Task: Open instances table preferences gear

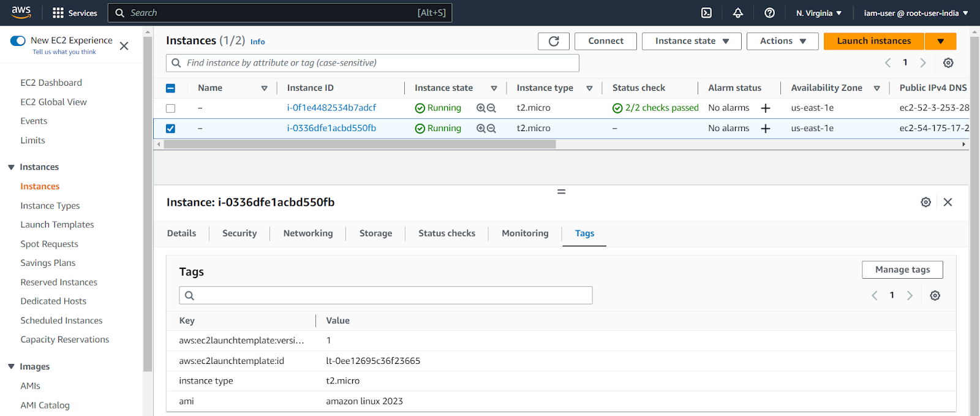Action: pyautogui.click(x=948, y=62)
